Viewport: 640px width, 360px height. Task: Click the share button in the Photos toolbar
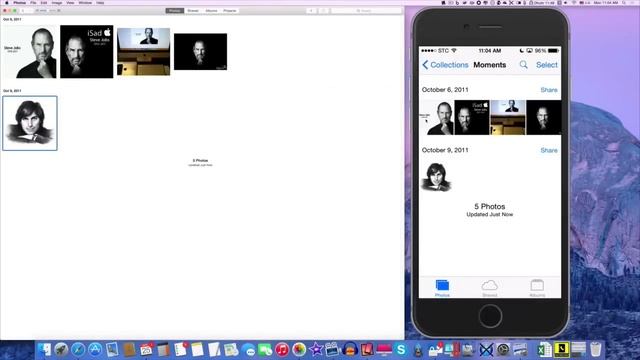[x=324, y=11]
